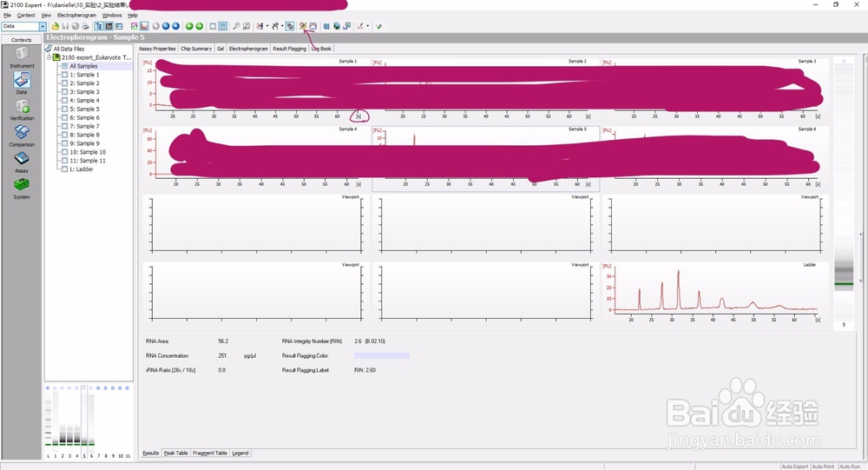The height and width of the screenshot is (470, 868).
Task: Click the Print toolbar icon
Action: (85, 26)
